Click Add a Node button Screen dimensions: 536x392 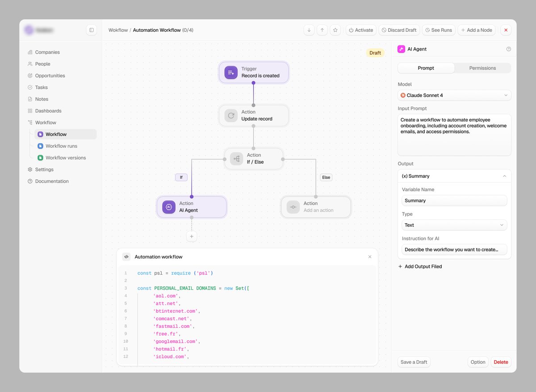pyautogui.click(x=477, y=30)
